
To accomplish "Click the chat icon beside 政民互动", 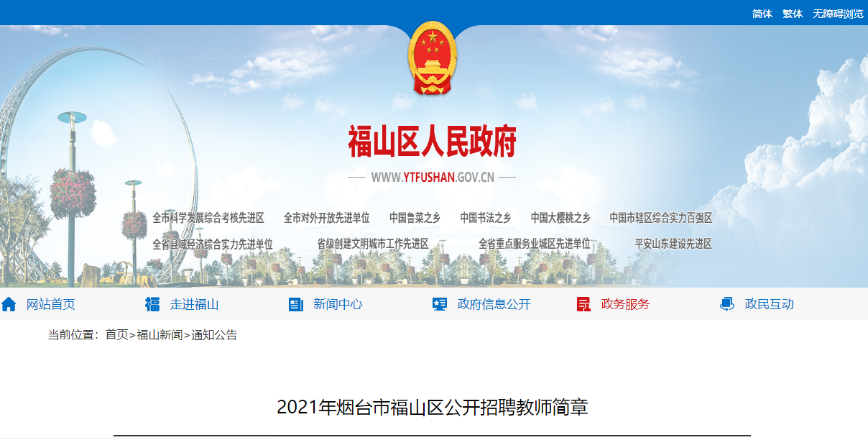I will click(x=727, y=304).
